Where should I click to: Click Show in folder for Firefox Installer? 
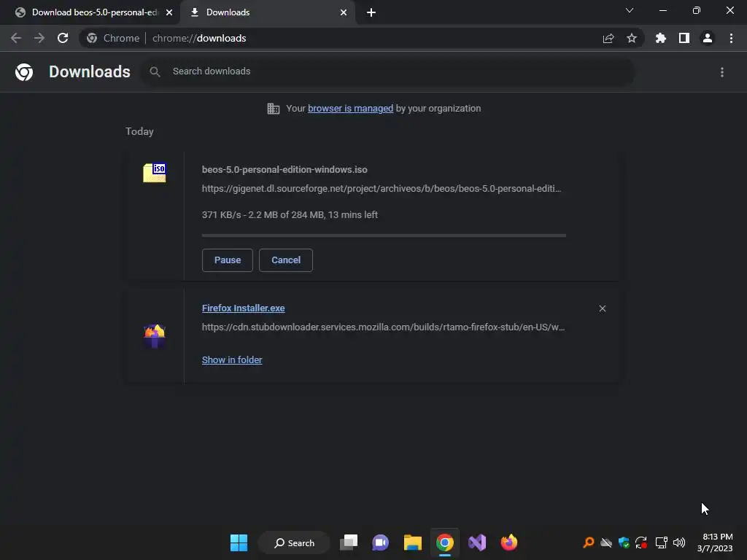(x=232, y=360)
